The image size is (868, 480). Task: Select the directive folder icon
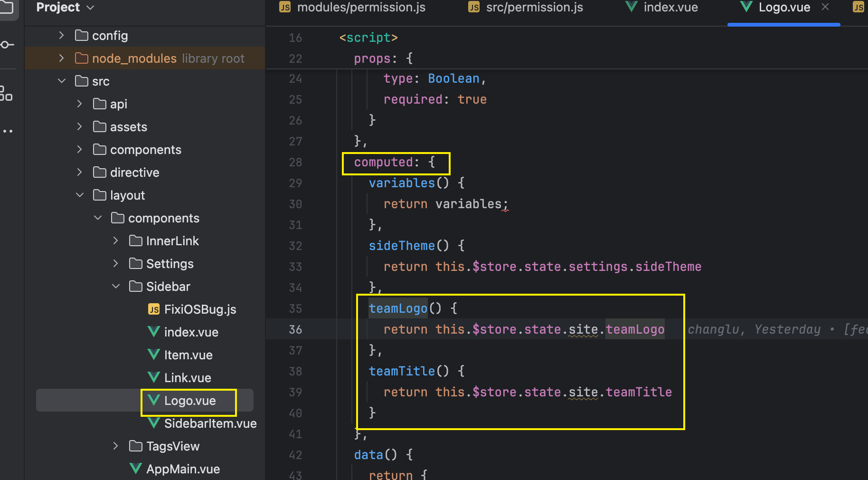[x=100, y=173]
